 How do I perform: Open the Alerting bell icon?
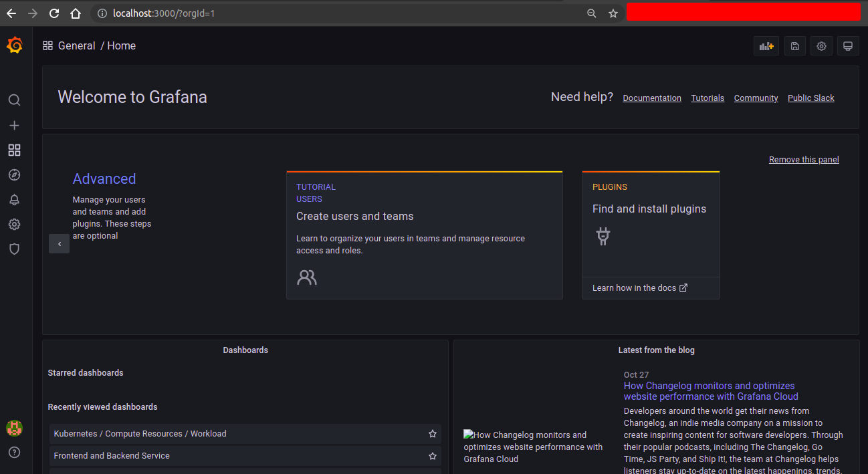tap(14, 199)
